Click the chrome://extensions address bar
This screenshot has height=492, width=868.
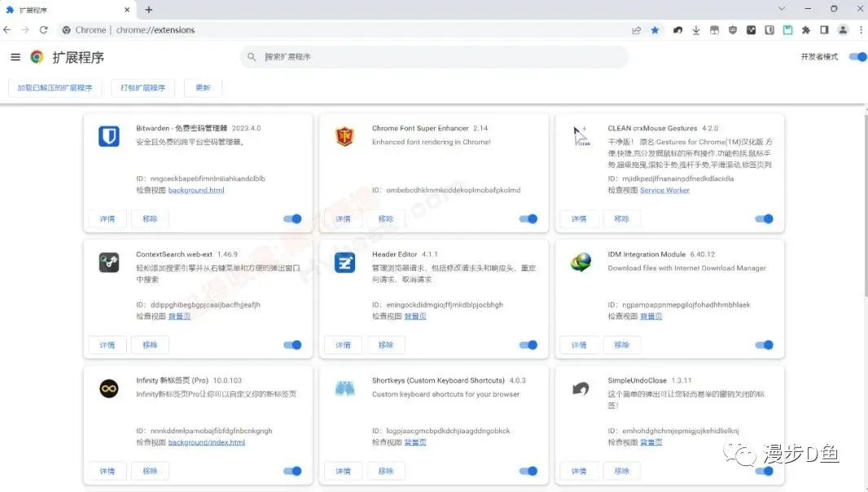click(344, 30)
